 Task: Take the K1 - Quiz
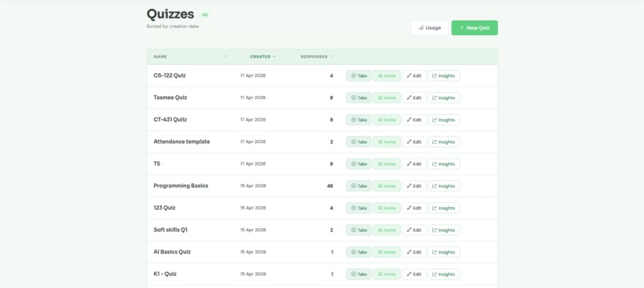pyautogui.click(x=359, y=274)
